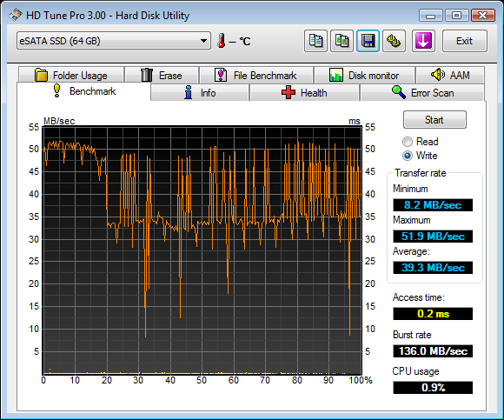Open the options wrench icon
Viewport: 504px width, 420px height.
394,41
